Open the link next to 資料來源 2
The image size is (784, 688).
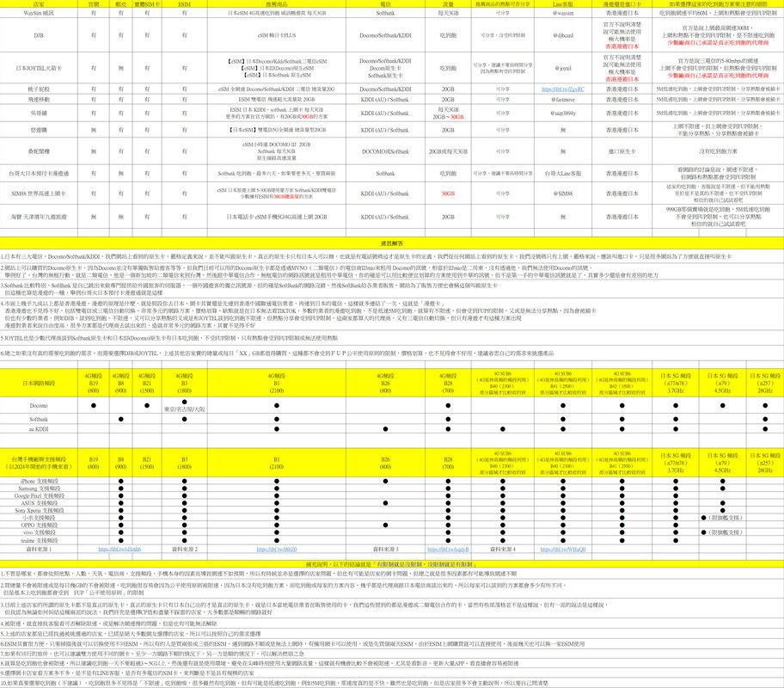(277, 550)
